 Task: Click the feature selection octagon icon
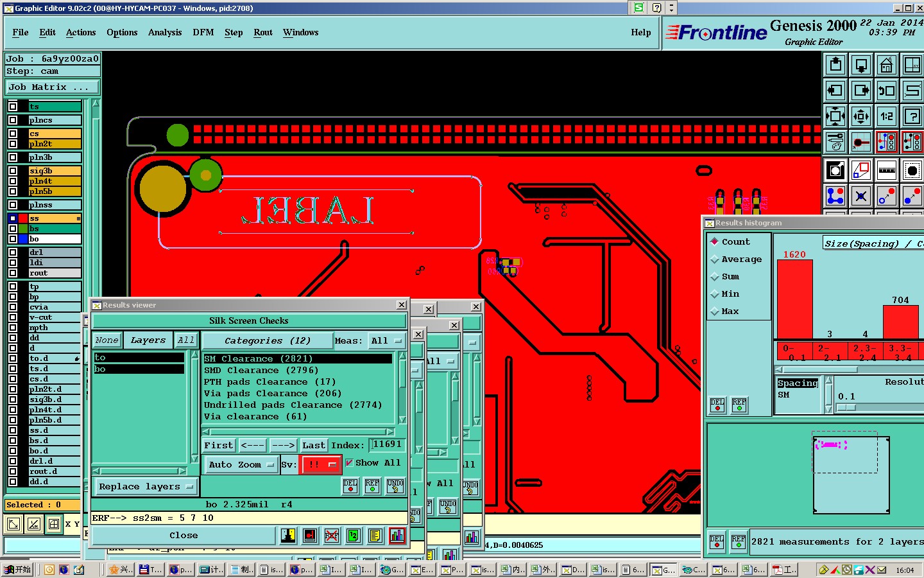point(912,170)
